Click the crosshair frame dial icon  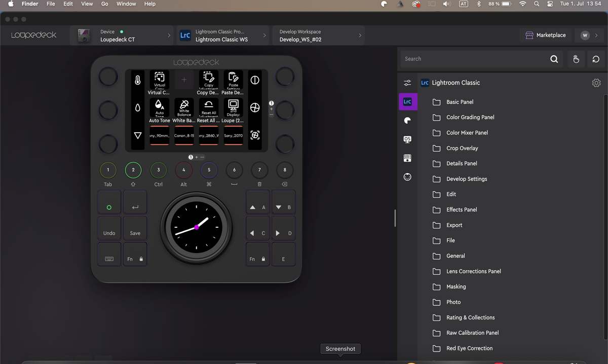255,135
